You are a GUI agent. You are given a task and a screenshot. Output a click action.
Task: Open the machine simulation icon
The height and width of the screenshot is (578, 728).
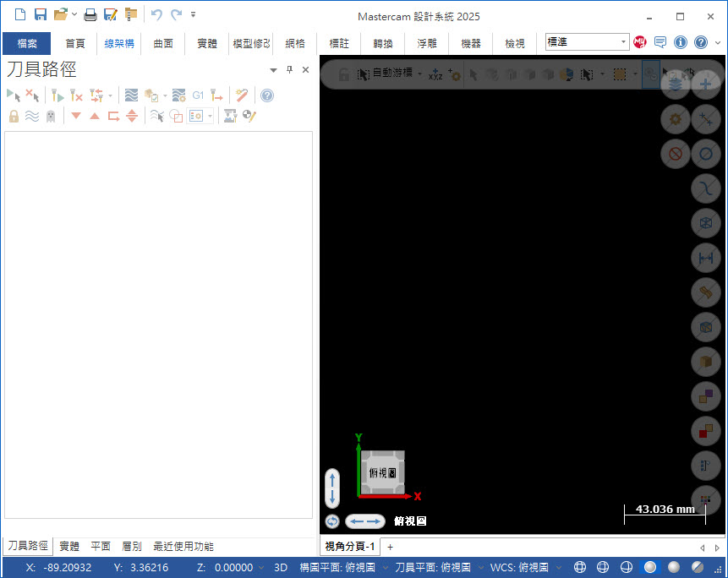pos(230,116)
